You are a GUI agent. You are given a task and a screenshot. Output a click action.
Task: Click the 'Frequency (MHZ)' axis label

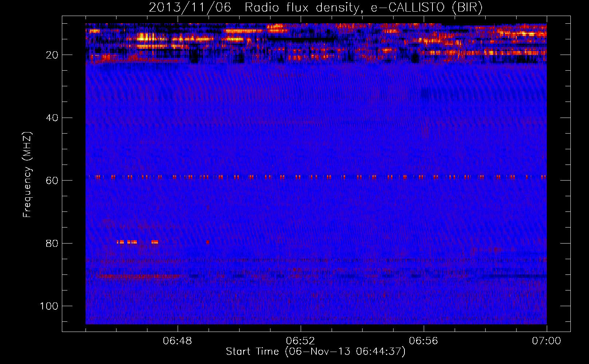pyautogui.click(x=27, y=175)
